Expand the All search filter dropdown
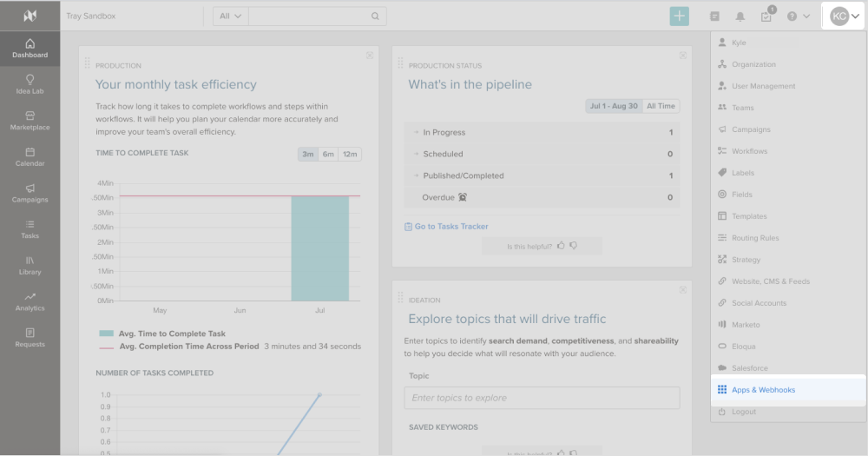 tap(230, 17)
